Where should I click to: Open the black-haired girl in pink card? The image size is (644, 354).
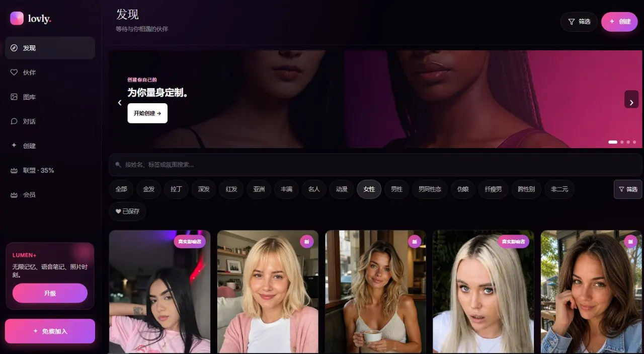tap(159, 292)
